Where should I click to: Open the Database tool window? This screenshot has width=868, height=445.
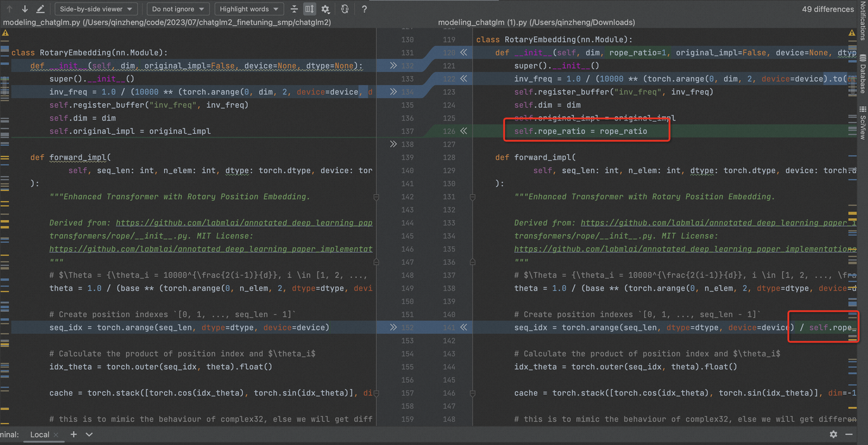point(863,74)
